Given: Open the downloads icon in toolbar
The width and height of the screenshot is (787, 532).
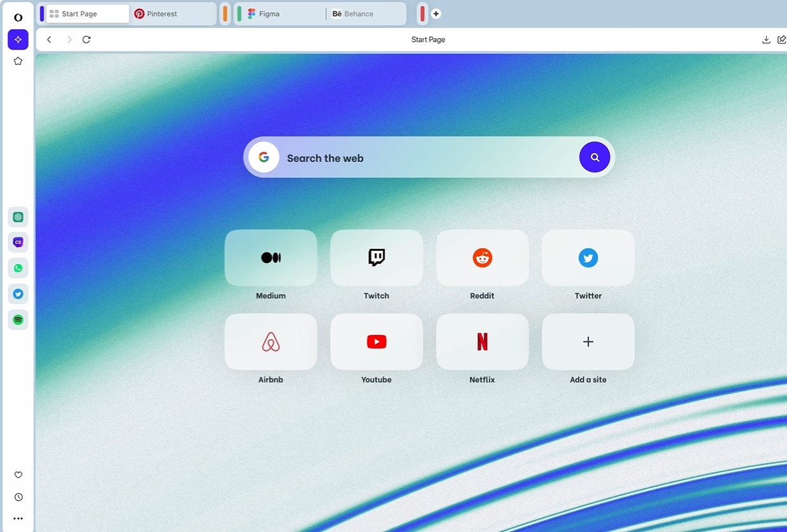Looking at the screenshot, I should click(x=766, y=39).
